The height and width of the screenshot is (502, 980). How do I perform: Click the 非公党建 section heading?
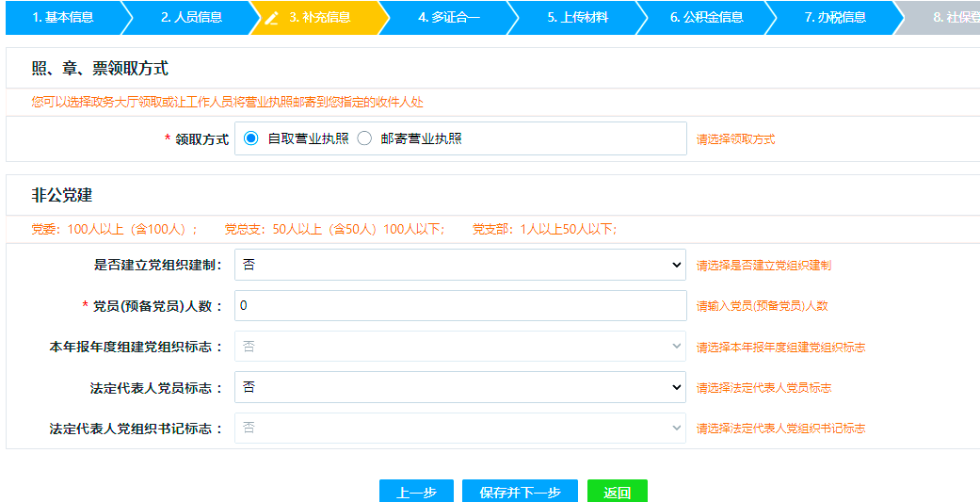pos(62,196)
